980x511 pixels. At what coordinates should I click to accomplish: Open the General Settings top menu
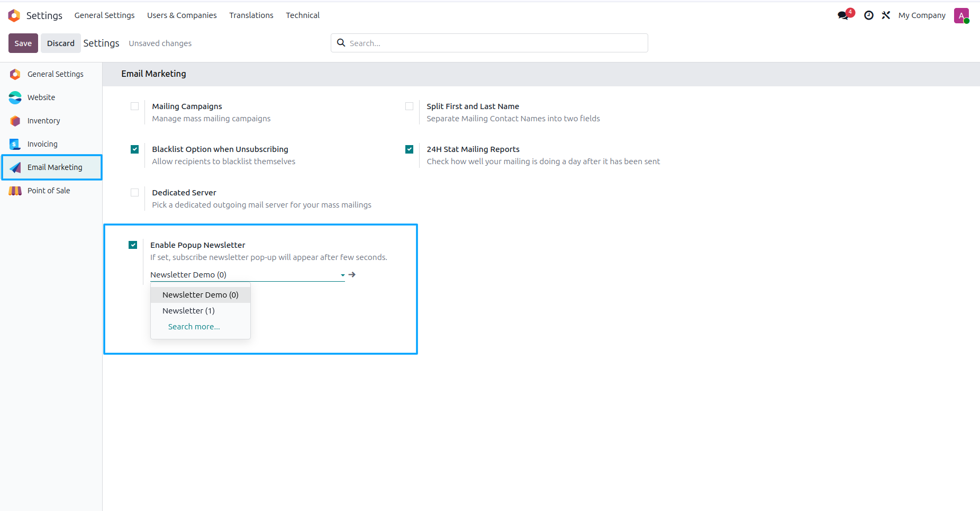coord(105,15)
